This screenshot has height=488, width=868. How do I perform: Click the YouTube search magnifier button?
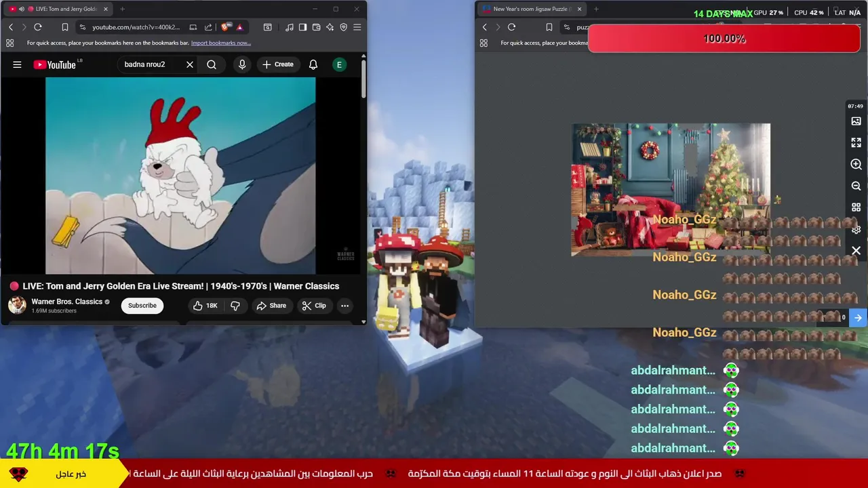[212, 64]
